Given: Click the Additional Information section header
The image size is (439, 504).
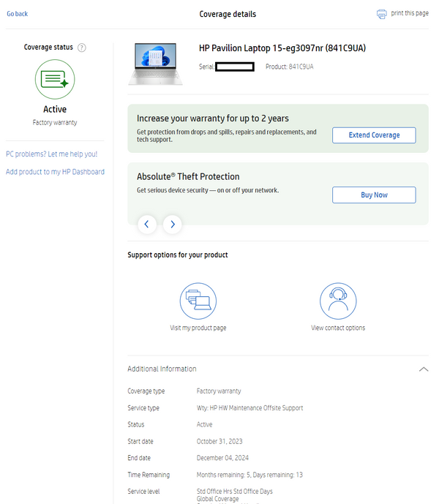Looking at the screenshot, I should pos(162,369).
